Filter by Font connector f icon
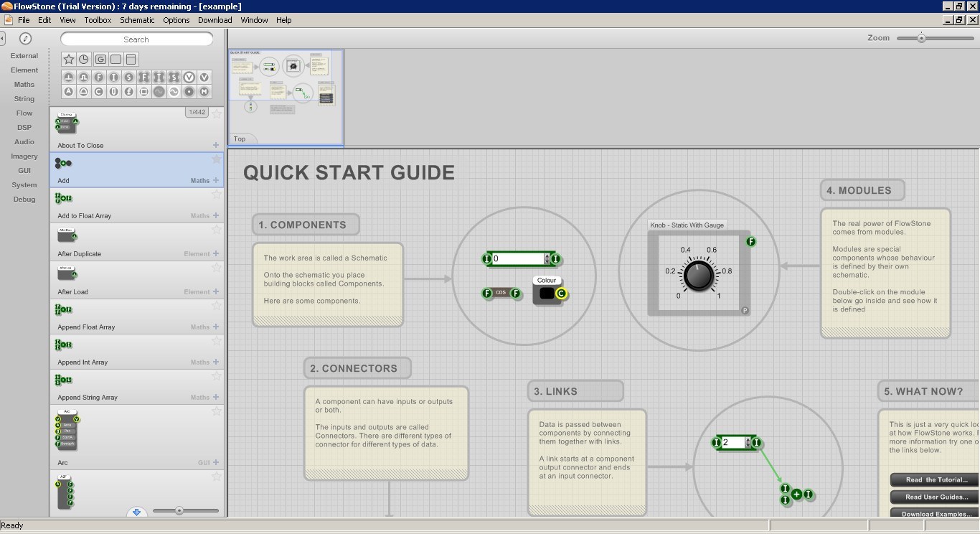The image size is (980, 534). 129,92
